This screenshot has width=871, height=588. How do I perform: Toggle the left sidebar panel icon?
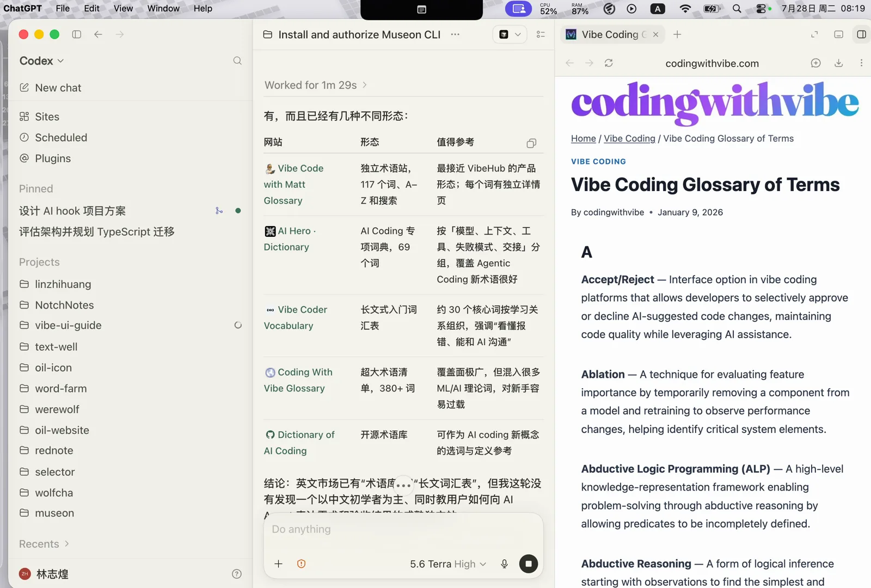pos(77,34)
